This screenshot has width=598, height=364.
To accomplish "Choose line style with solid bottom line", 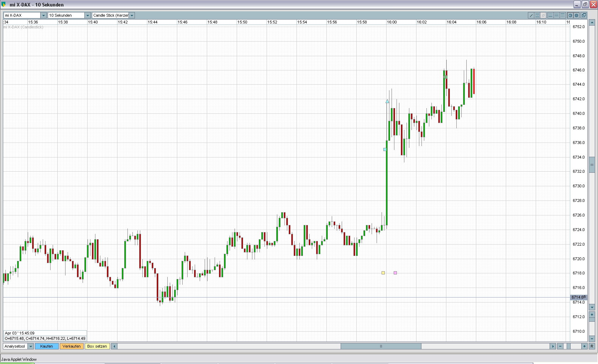I will click(550, 15).
